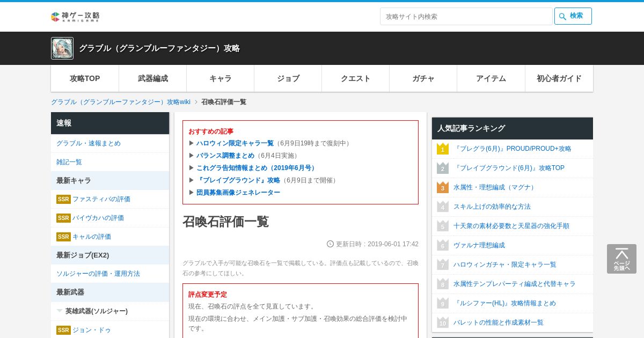Click the bronze rank 3 badge
This screenshot has width=644, height=338.
tap(443, 187)
